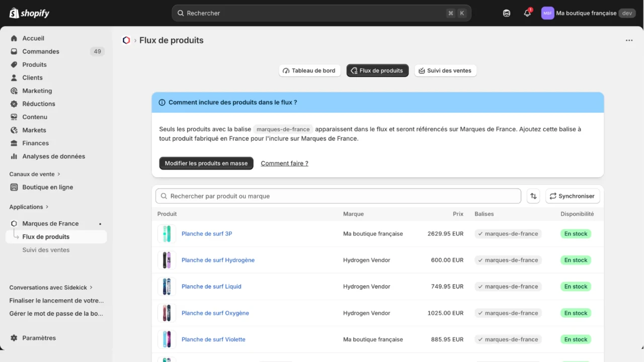
Task: Click the Analyses de données chart icon
Action: coord(14,156)
